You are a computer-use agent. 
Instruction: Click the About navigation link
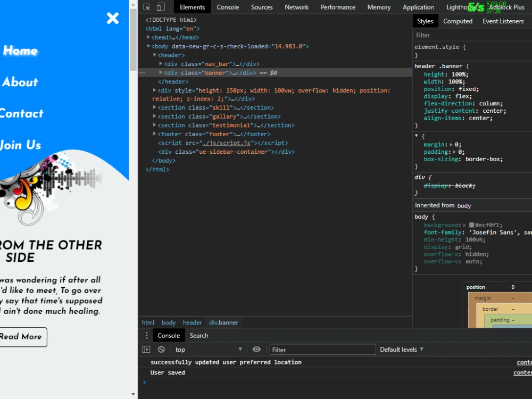20,82
